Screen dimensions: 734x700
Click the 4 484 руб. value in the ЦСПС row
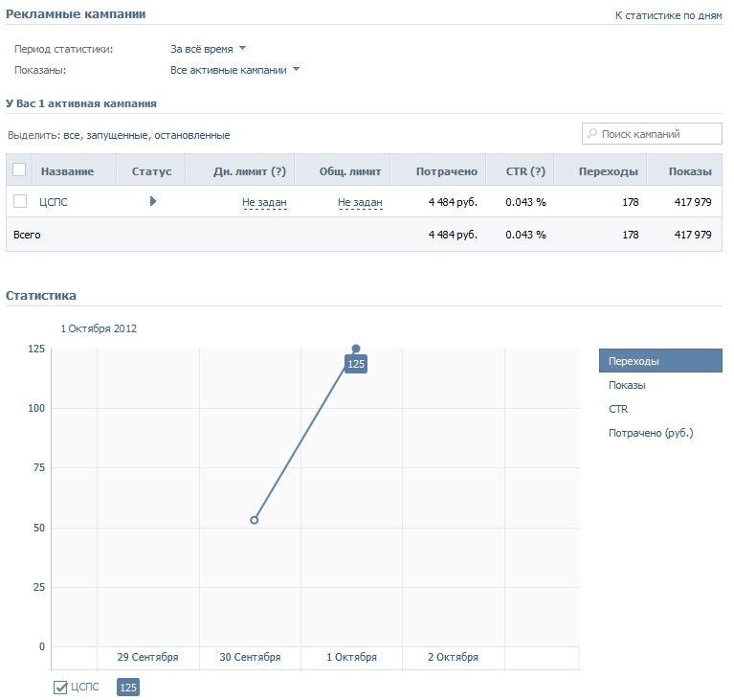(x=453, y=202)
